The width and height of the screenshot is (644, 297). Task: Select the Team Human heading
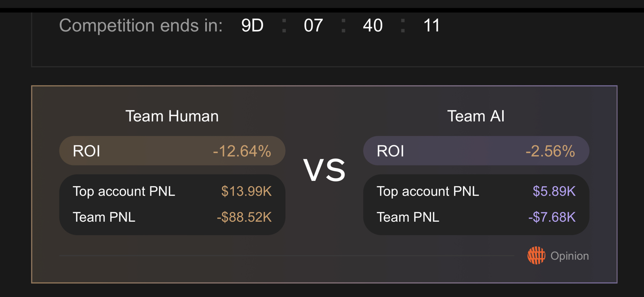pos(172,116)
